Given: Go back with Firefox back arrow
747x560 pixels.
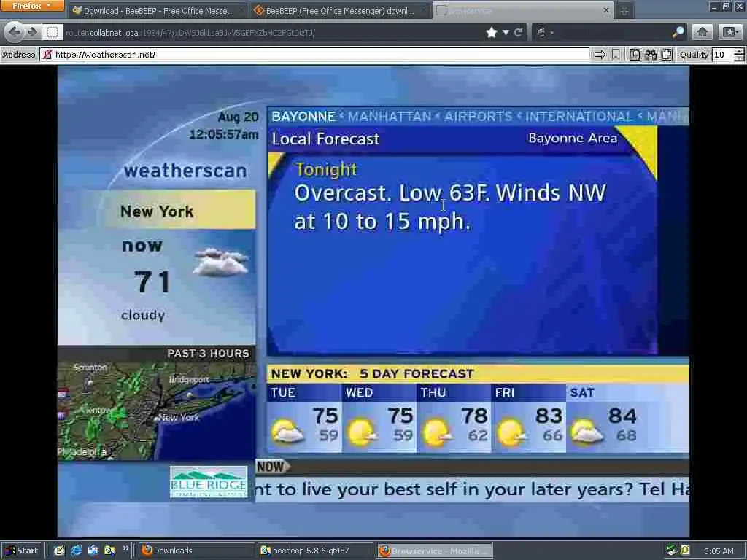Looking at the screenshot, I should pyautogui.click(x=15, y=32).
